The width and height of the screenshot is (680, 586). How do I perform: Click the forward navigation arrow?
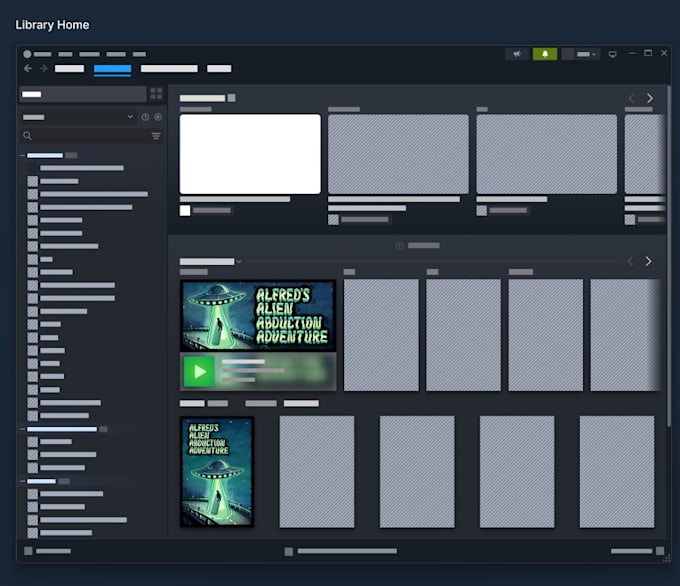[43, 69]
